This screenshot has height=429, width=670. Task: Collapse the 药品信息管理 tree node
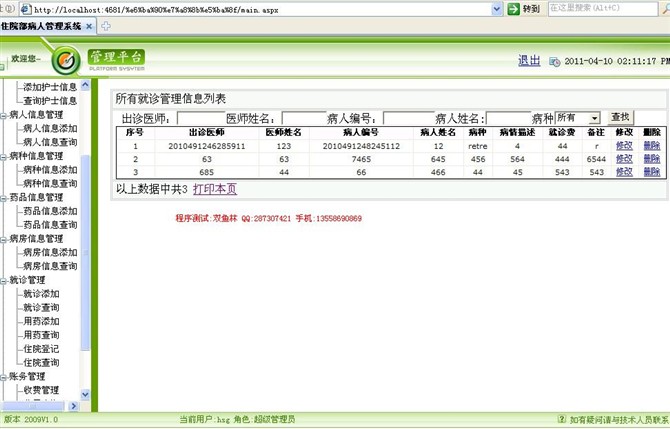tap(3, 198)
